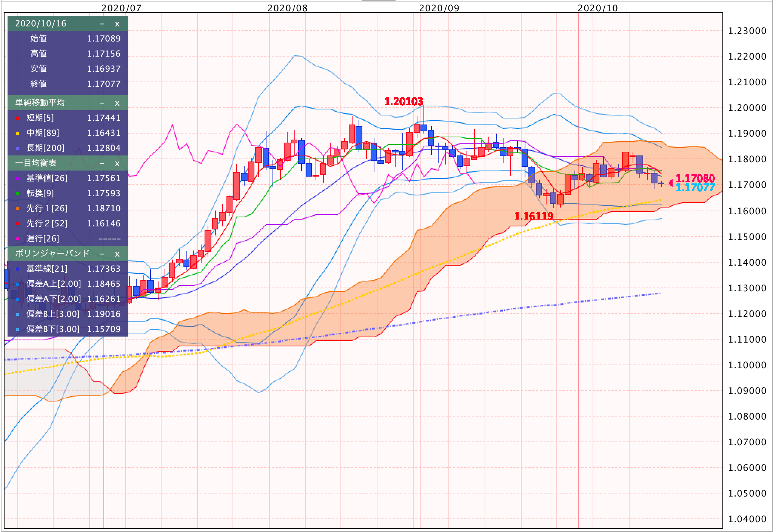Click the 1.16119 low price label
The width and height of the screenshot is (773, 532).
[534, 216]
